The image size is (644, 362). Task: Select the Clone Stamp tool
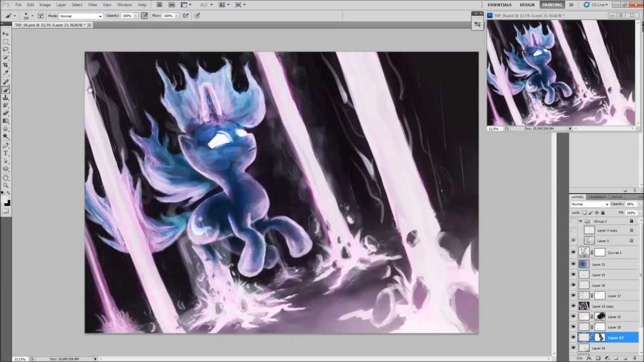coord(6,98)
